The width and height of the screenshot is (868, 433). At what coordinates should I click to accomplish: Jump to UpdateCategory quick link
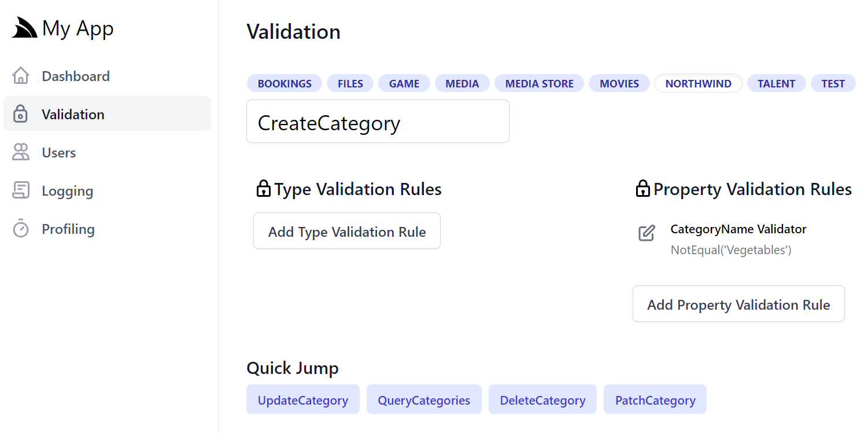point(303,399)
